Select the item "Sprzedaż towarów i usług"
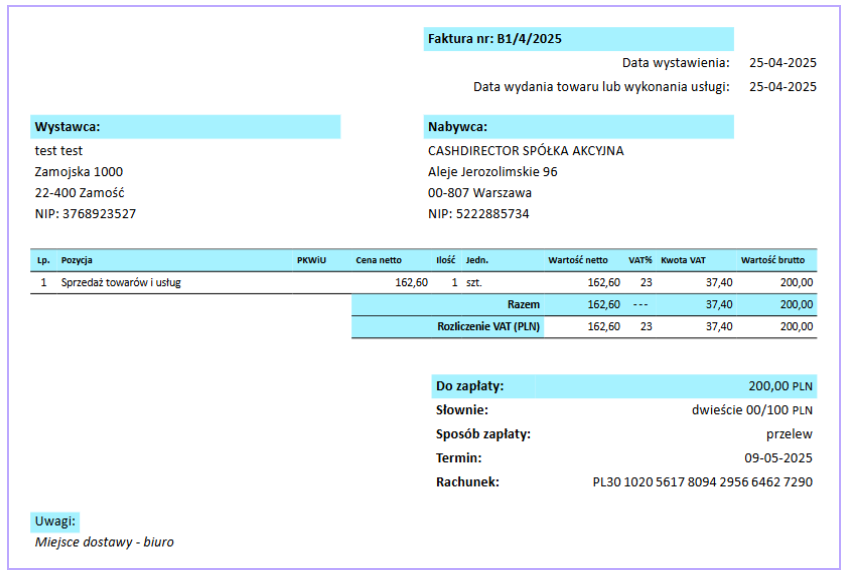The image size is (850, 577). point(121,283)
